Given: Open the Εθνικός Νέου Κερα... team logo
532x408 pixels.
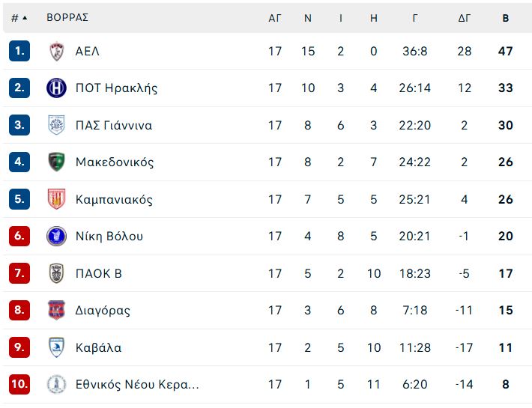Looking at the screenshot, I should click(x=56, y=384).
